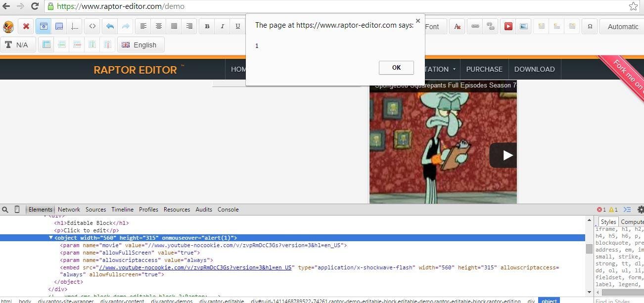Image resolution: width=644 pixels, height=303 pixels.
Task: Insert table row icon
Action: [62, 44]
